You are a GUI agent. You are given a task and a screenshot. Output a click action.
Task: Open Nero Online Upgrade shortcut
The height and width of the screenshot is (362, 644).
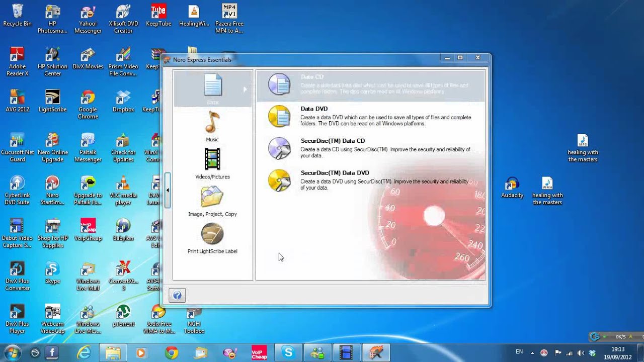click(52, 147)
